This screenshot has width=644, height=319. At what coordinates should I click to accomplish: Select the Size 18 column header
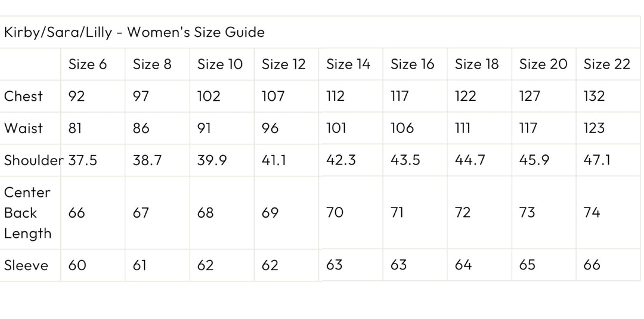(476, 64)
